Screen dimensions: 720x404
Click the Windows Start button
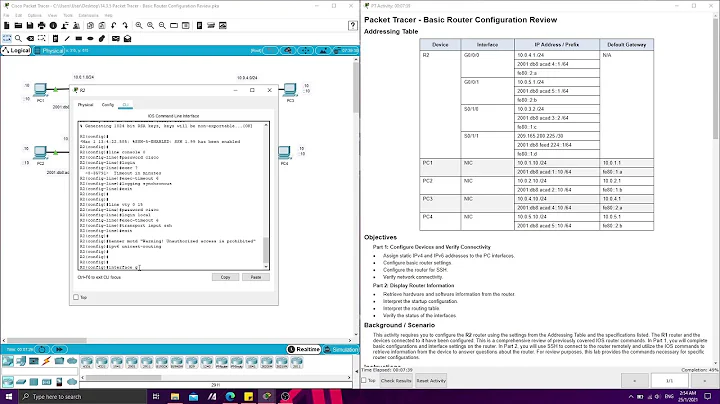[8, 396]
